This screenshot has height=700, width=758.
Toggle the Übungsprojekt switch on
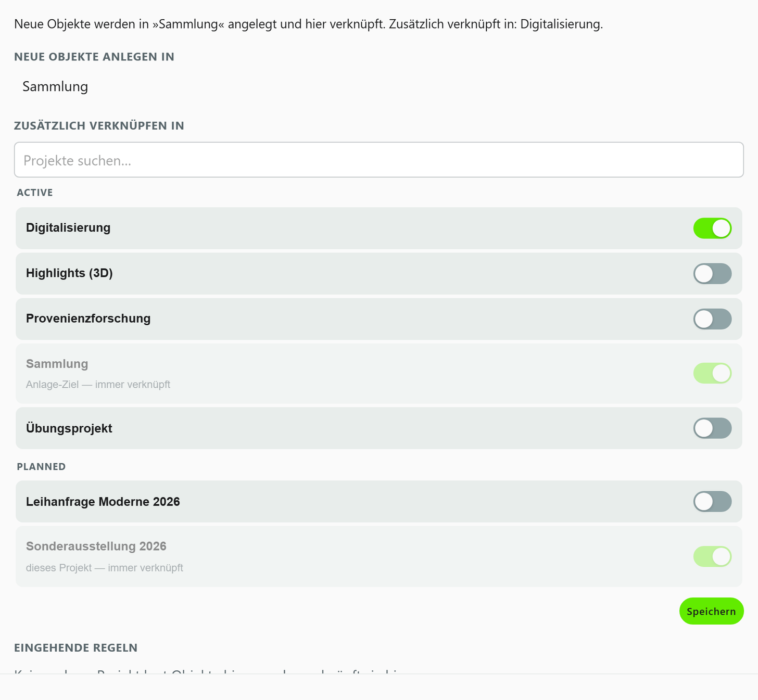pos(712,428)
